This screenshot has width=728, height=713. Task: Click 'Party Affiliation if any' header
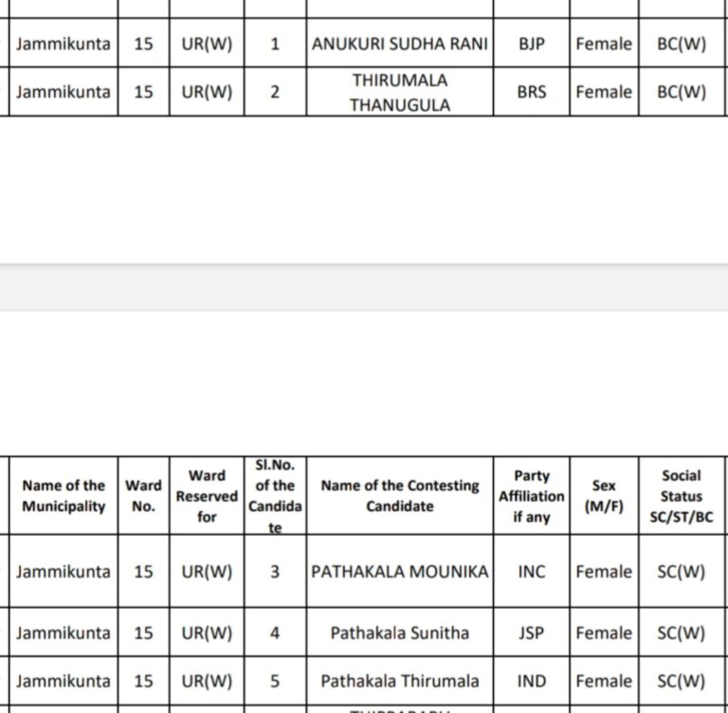[532, 496]
